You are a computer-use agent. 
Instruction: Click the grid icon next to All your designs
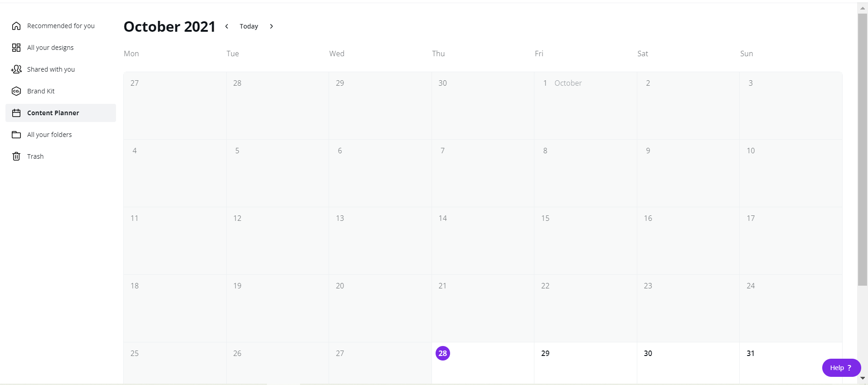(x=16, y=48)
